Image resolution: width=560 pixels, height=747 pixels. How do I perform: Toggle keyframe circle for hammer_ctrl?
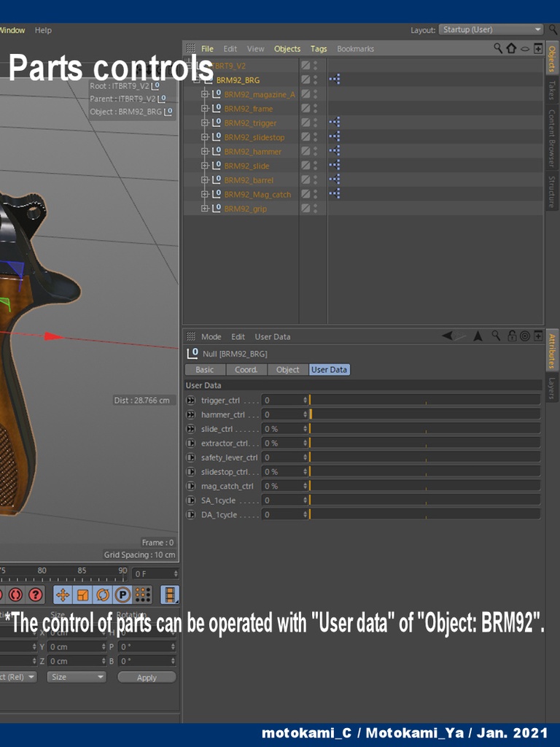190,414
